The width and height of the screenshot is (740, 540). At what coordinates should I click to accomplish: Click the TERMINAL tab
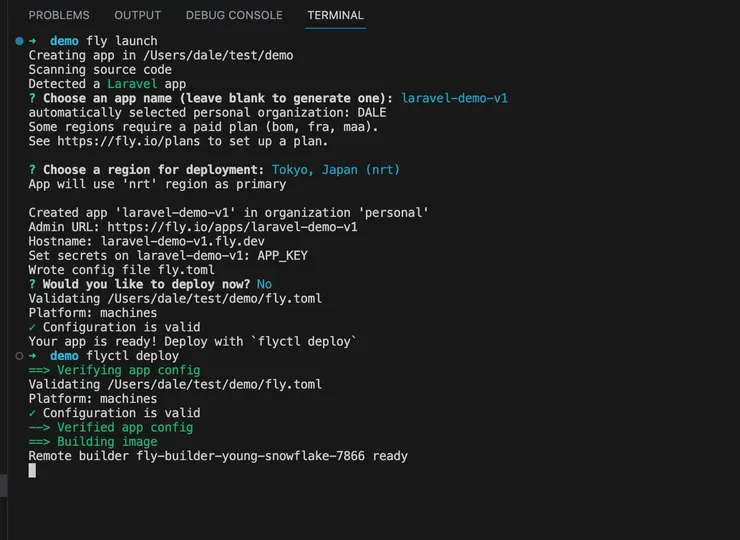coord(335,16)
